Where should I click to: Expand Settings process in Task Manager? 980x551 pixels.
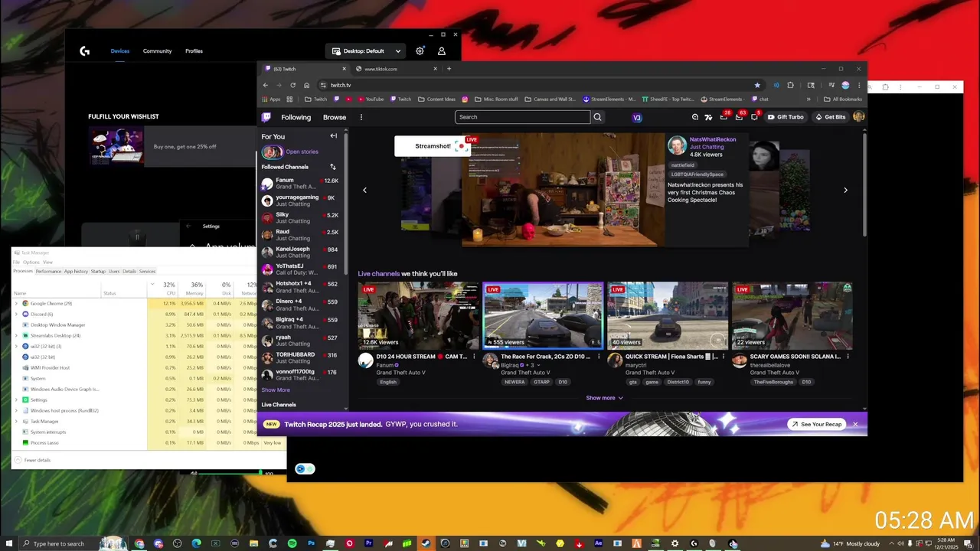(x=16, y=400)
